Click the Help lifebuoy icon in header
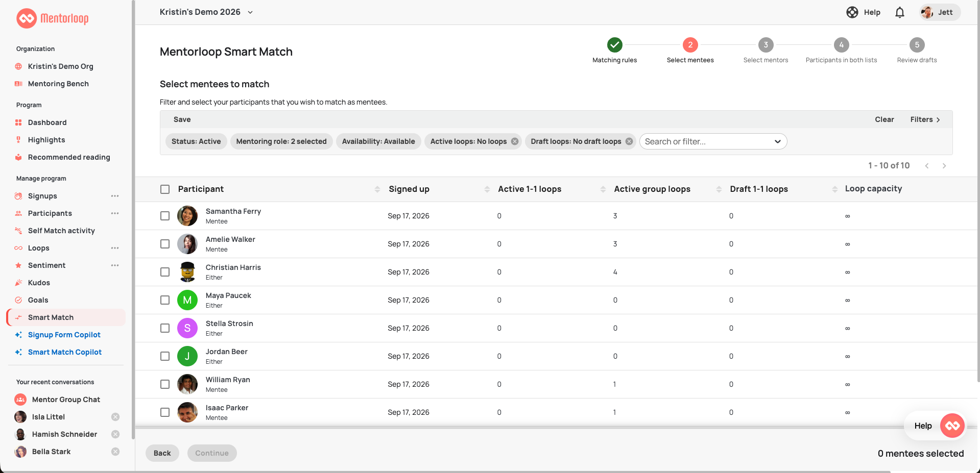980x473 pixels. point(852,12)
